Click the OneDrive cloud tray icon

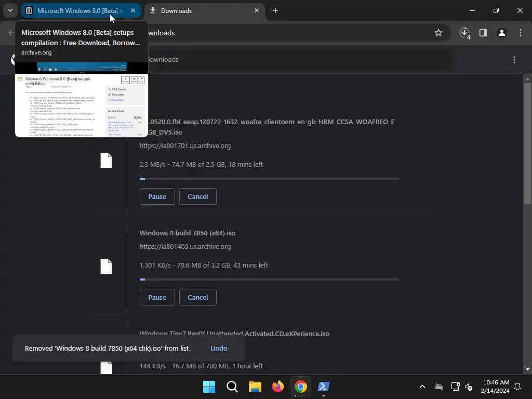439,387
